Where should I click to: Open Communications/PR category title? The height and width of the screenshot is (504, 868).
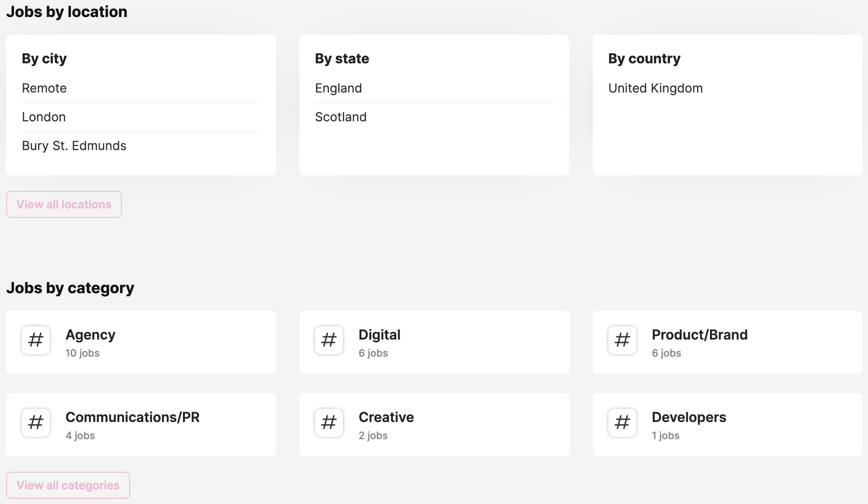(132, 417)
